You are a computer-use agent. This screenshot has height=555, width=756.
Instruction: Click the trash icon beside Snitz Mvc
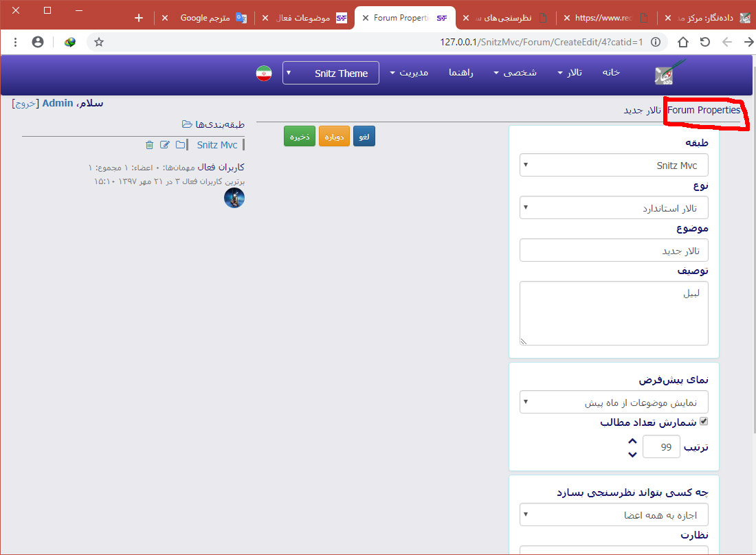tap(150, 145)
